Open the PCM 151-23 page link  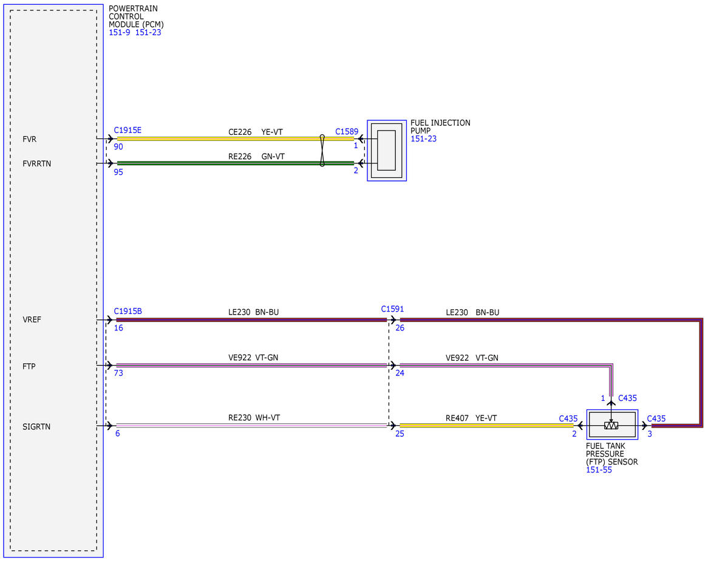pyautogui.click(x=148, y=33)
